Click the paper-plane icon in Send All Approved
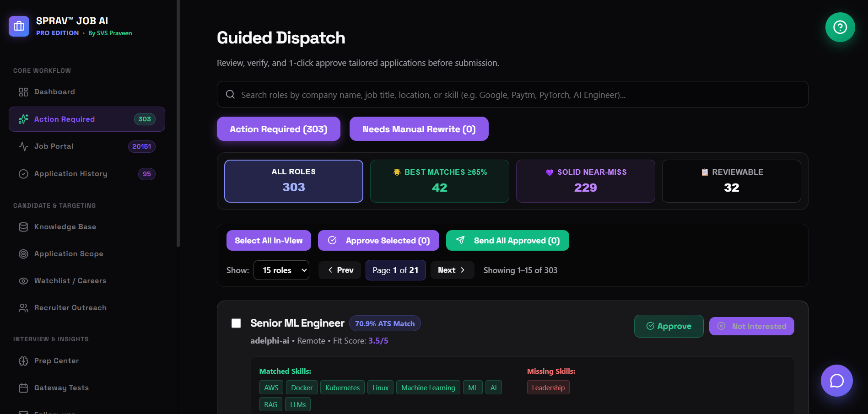The image size is (868, 414). 461,240
